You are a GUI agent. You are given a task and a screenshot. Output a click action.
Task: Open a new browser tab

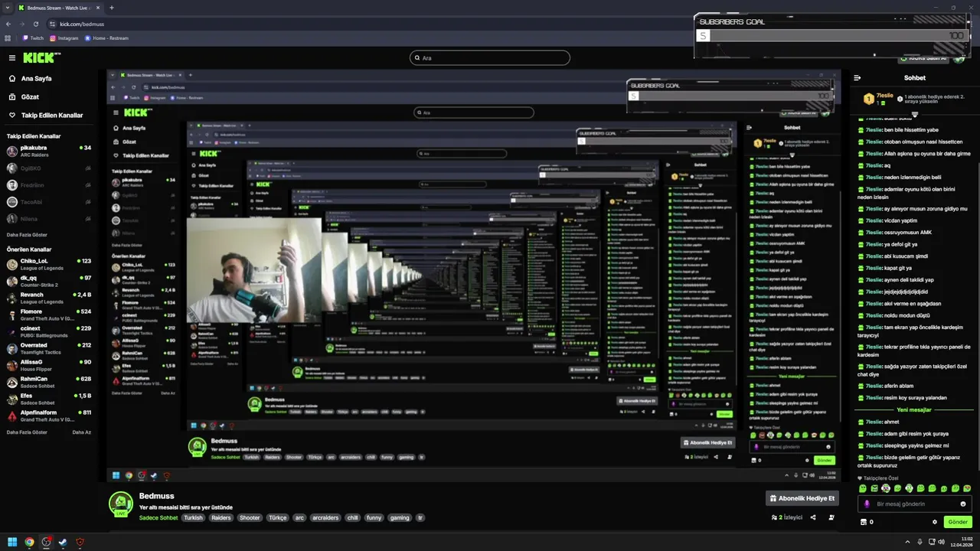click(112, 8)
